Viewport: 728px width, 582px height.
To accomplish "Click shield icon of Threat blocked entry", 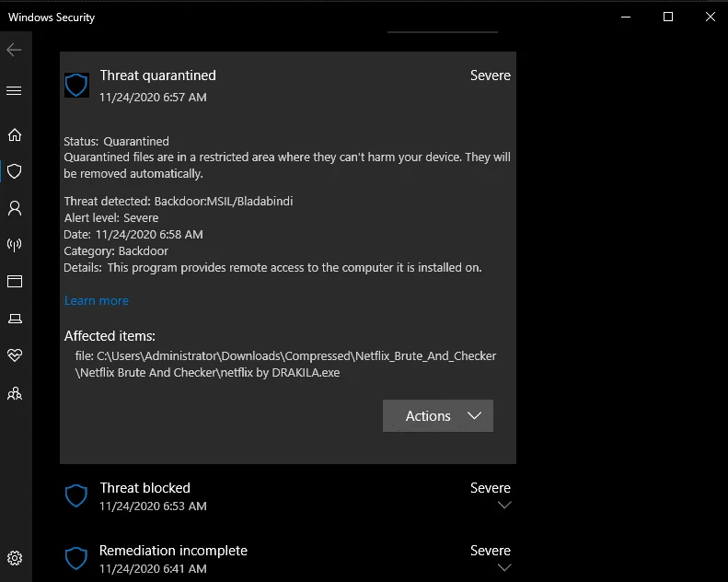I will coord(75,496).
